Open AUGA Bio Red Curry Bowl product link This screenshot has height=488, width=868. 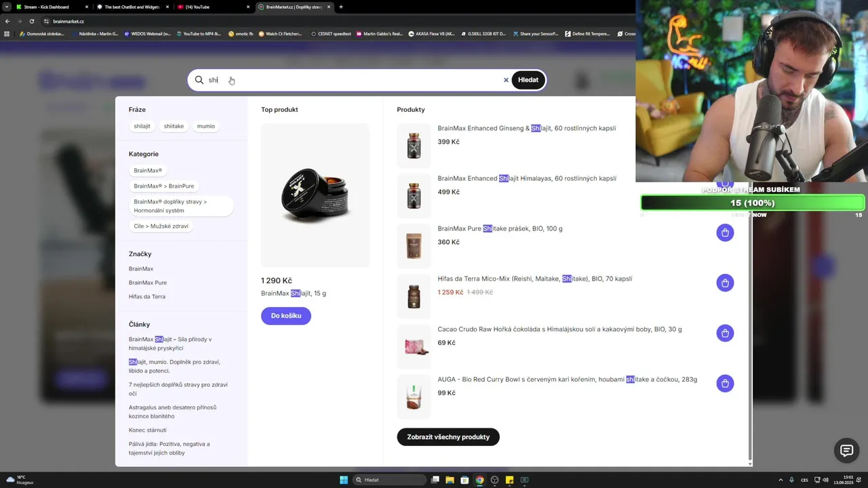click(x=567, y=380)
